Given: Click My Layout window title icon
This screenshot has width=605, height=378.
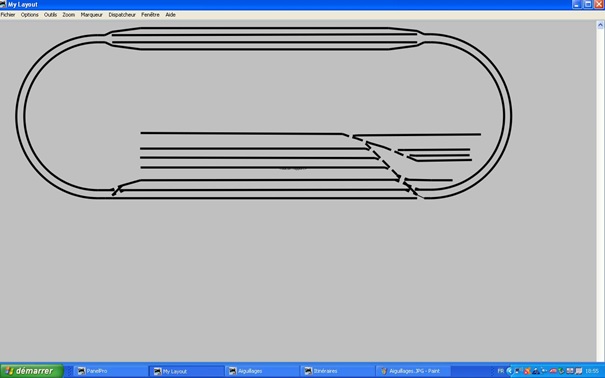Looking at the screenshot, I should point(3,4).
